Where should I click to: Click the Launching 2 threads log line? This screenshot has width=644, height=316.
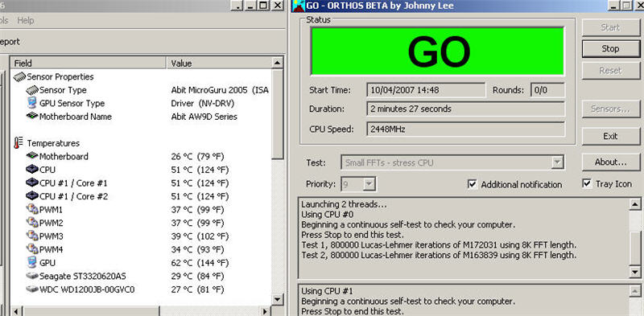pos(345,204)
